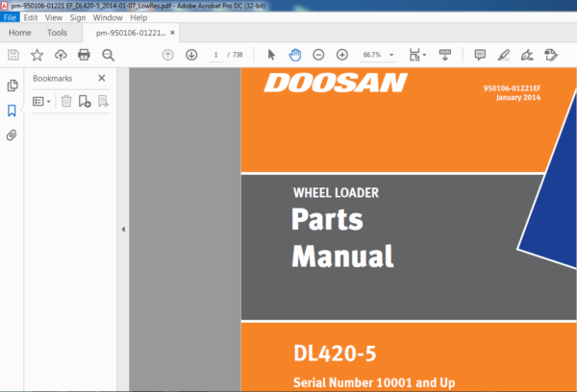Click the upload to cloud icon

[61, 55]
